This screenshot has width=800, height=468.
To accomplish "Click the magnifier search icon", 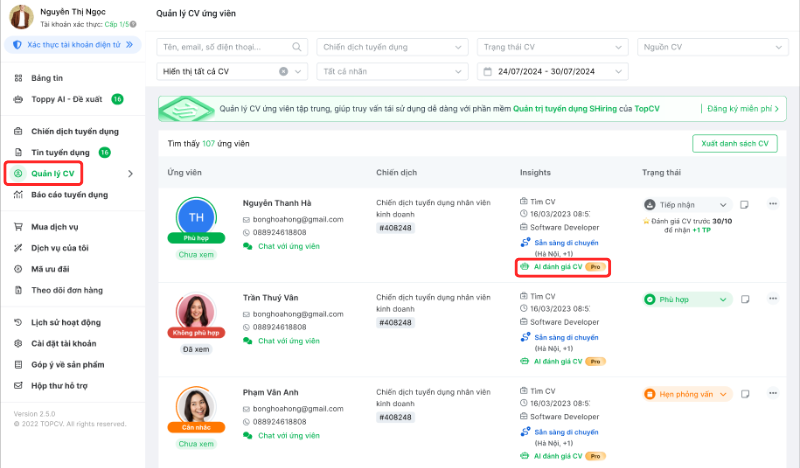I will pyautogui.click(x=296, y=47).
